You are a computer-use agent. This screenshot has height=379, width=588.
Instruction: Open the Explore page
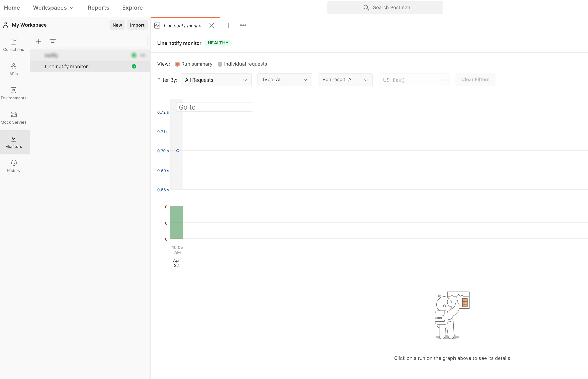[x=132, y=8]
